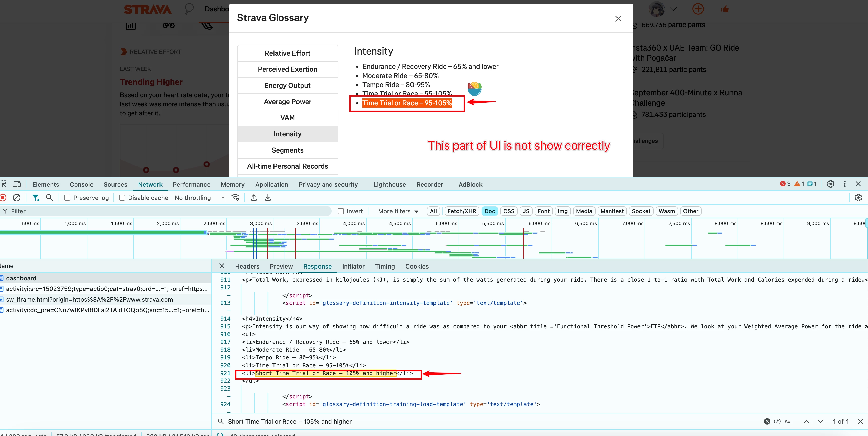Select Fetch/XHR request filter

click(462, 211)
